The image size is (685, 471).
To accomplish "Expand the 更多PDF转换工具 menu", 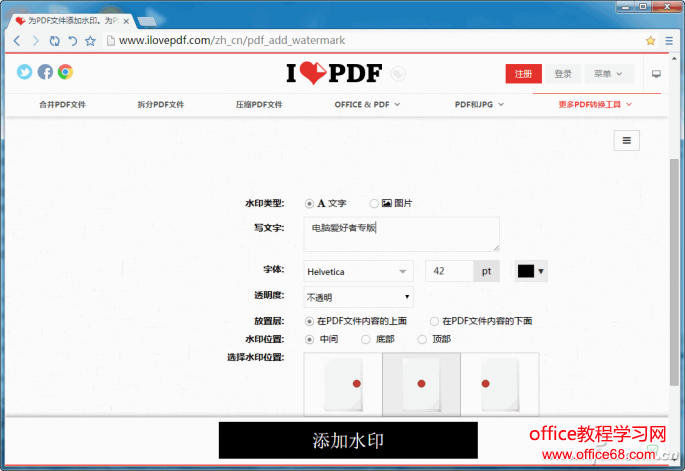I will (595, 105).
